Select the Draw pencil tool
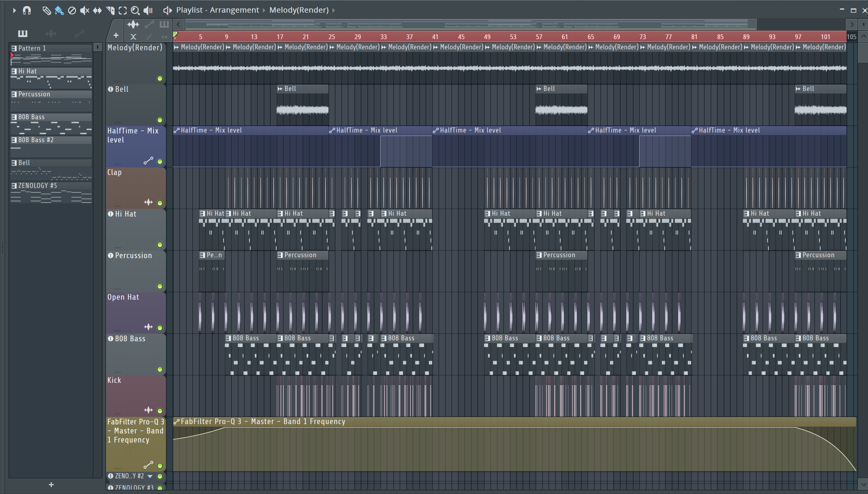Viewport: 868px width, 494px height. (x=46, y=11)
